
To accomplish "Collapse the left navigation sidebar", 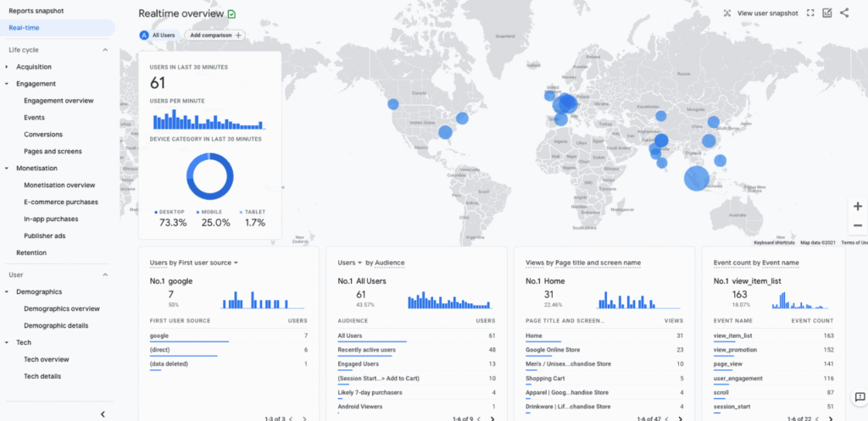I will point(103,413).
